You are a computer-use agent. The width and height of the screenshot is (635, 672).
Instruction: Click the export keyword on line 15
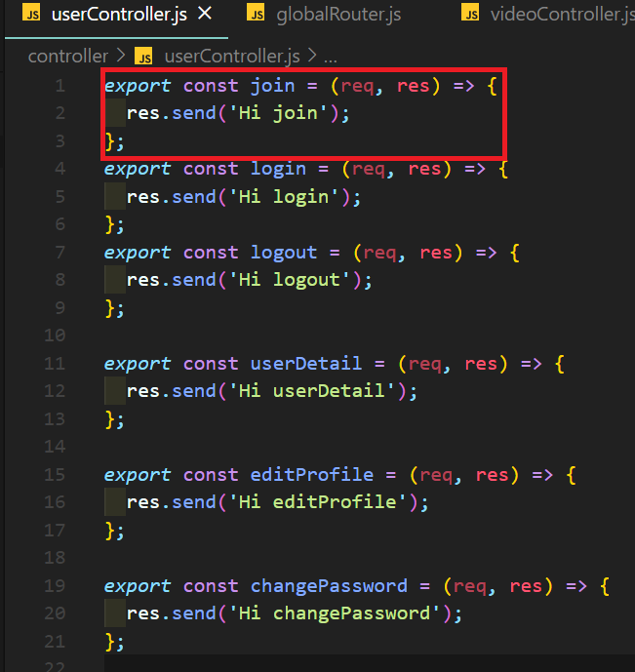point(138,475)
